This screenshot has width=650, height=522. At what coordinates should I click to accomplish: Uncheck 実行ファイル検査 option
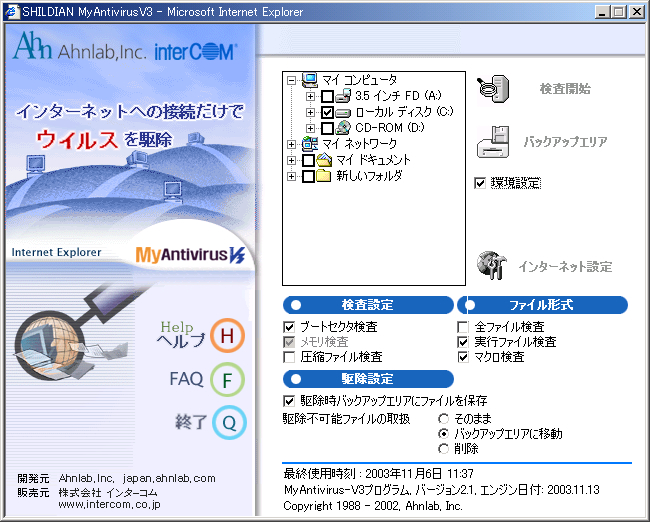[x=463, y=342]
